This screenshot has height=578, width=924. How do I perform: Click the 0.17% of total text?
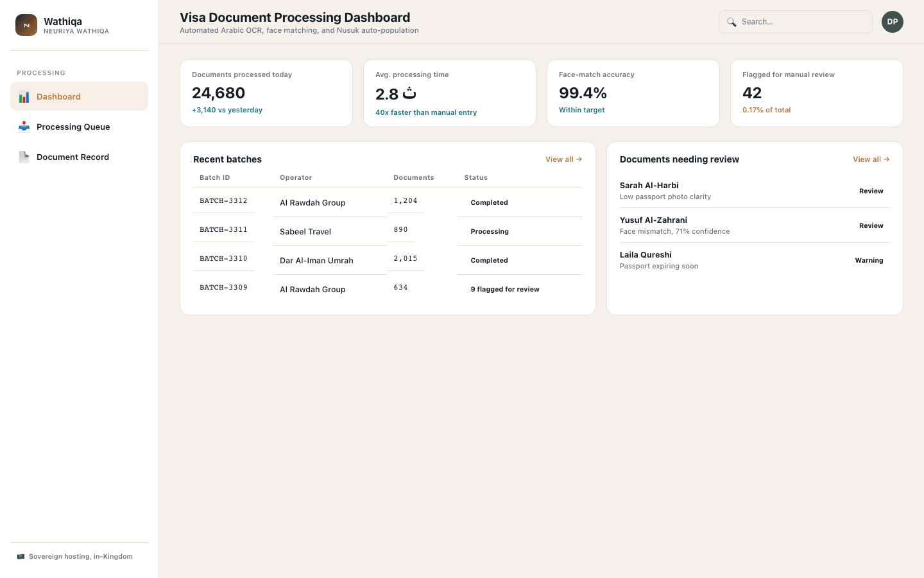tap(767, 110)
